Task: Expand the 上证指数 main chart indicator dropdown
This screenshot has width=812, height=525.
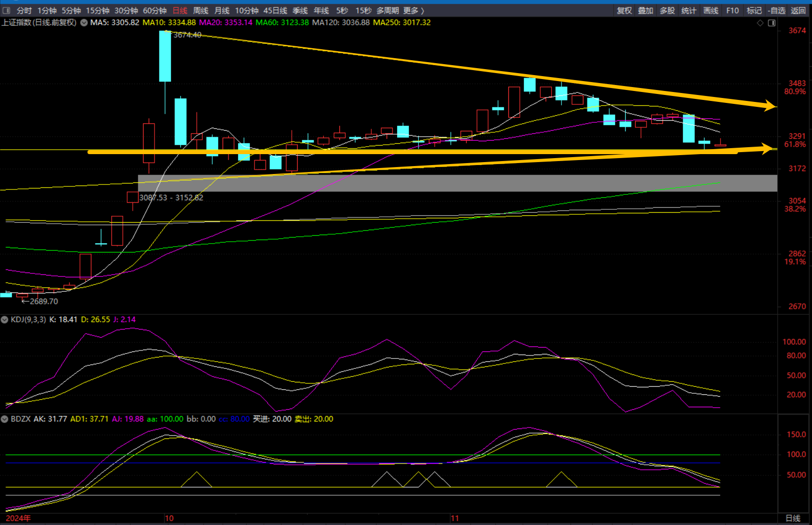Action: [84, 23]
